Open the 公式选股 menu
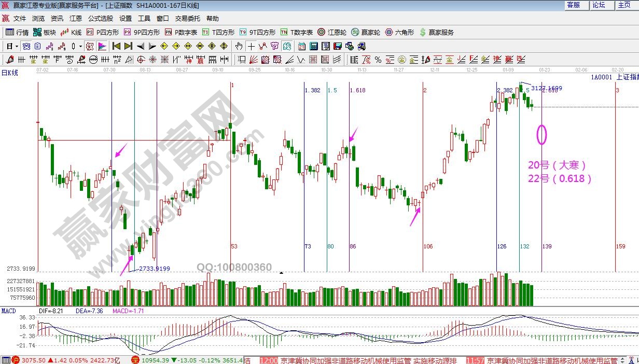Viewport: 639px width, 364px height. [100, 18]
